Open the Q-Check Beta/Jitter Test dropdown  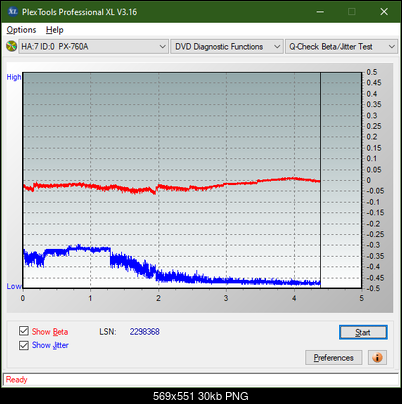click(341, 47)
